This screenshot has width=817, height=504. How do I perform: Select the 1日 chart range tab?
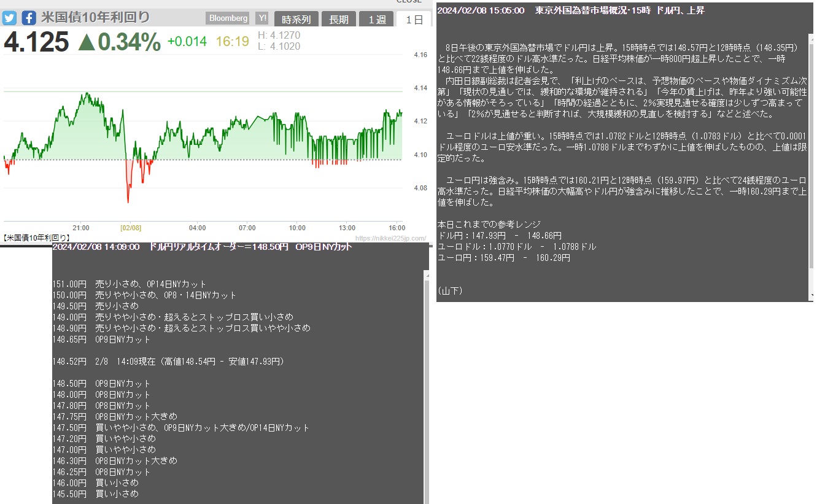point(414,20)
